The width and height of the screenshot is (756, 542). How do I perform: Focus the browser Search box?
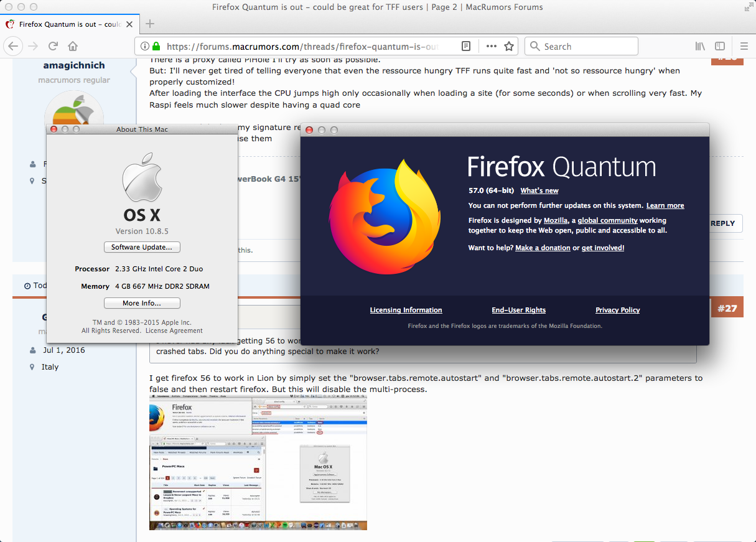(582, 46)
